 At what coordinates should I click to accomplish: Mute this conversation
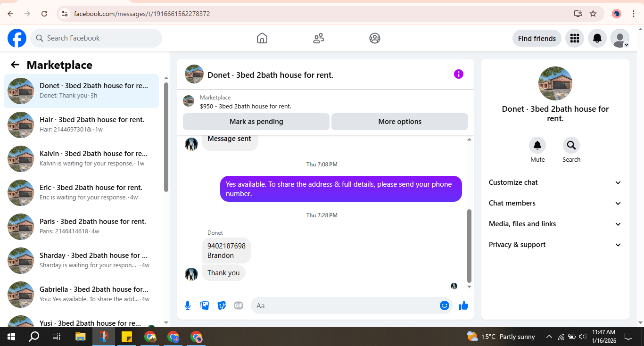click(537, 145)
